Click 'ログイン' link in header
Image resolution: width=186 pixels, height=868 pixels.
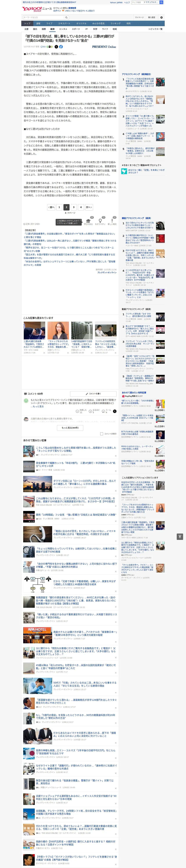(x=57, y=11)
